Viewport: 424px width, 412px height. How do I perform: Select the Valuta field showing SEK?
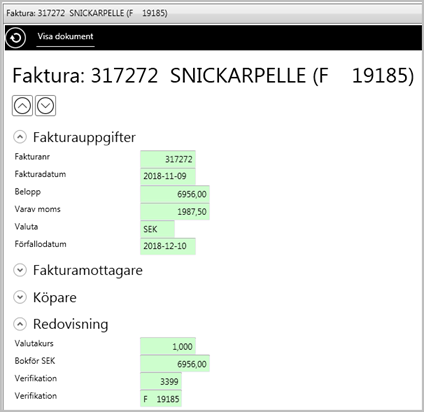[157, 229]
